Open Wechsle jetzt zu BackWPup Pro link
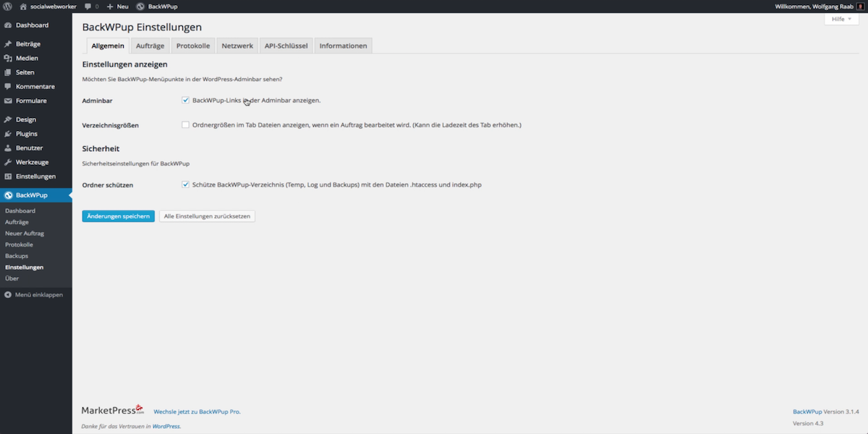This screenshot has width=868, height=434. pyautogui.click(x=197, y=412)
